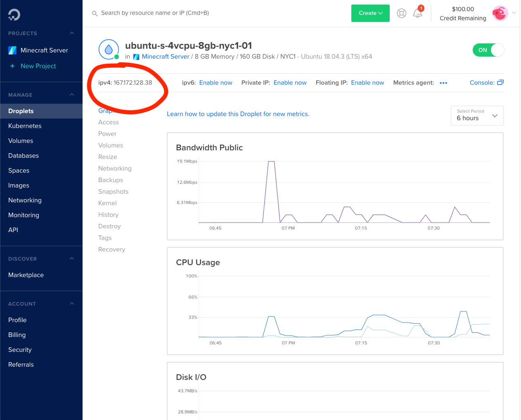Focus the resource name or IP search field
Screen dimensions: 521x420
point(155,13)
